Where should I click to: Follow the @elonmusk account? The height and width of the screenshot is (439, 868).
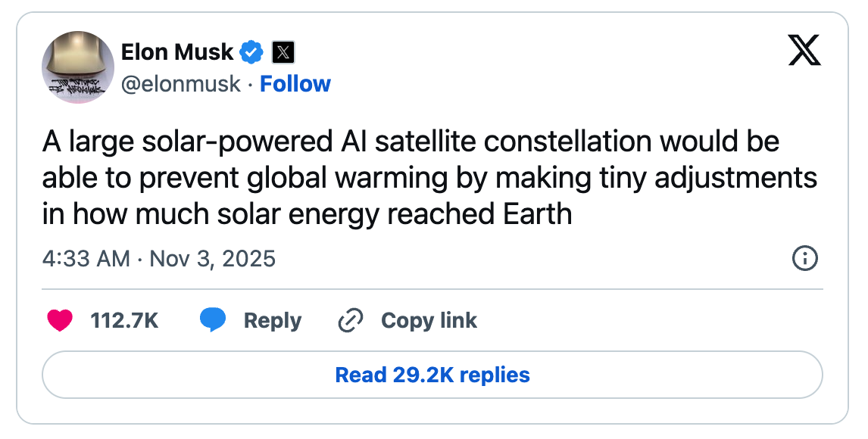(295, 84)
